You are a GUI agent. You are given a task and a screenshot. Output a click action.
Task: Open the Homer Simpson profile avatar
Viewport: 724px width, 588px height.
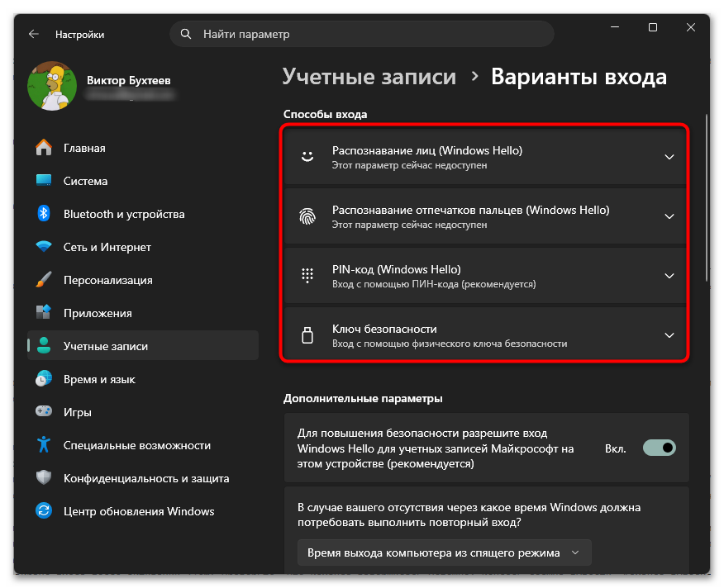[52, 86]
